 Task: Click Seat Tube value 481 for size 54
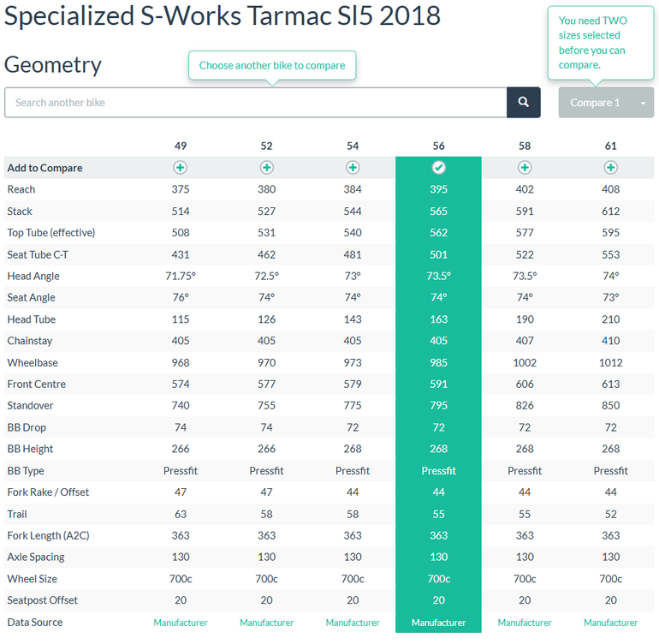click(x=353, y=254)
